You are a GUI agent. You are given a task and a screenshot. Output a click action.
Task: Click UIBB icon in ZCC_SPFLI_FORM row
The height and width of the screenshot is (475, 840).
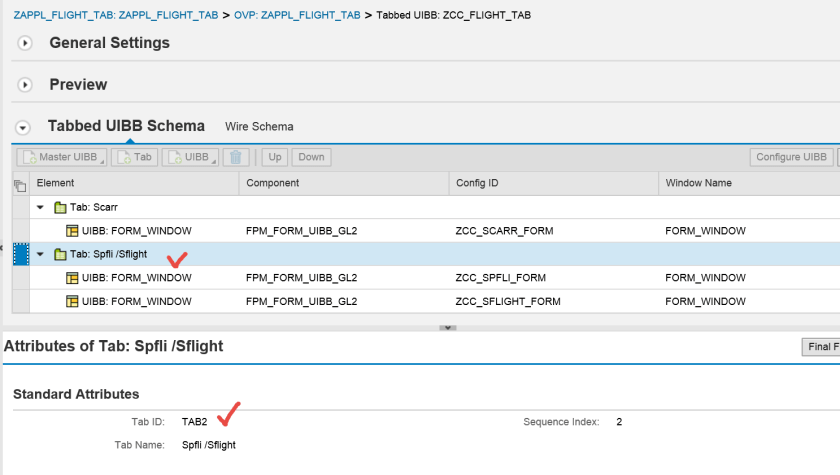coord(72,277)
